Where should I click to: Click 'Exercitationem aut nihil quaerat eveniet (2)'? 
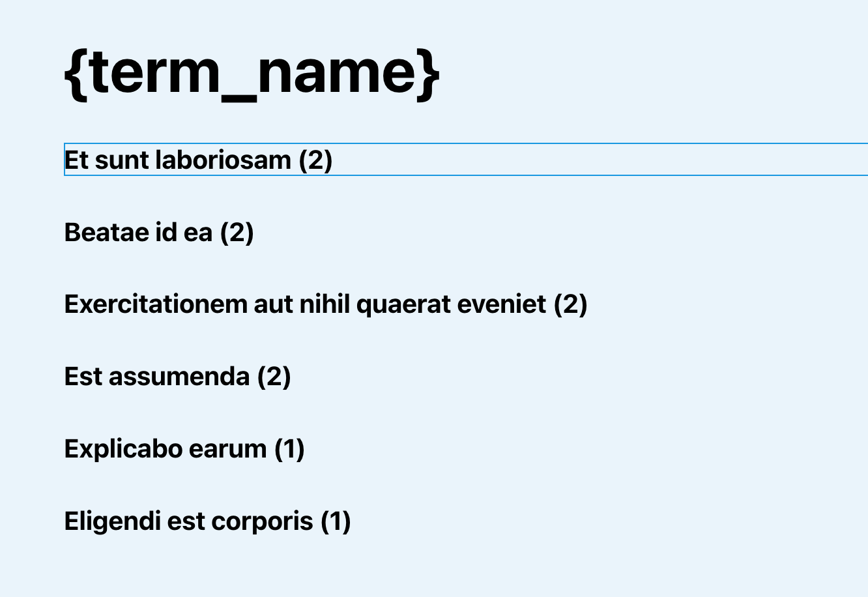(x=325, y=304)
